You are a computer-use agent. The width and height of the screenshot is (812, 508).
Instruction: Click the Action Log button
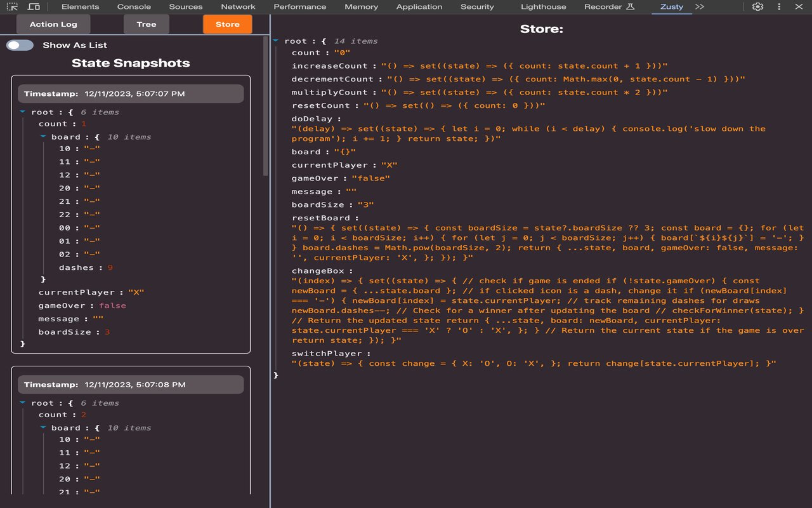[x=53, y=24]
